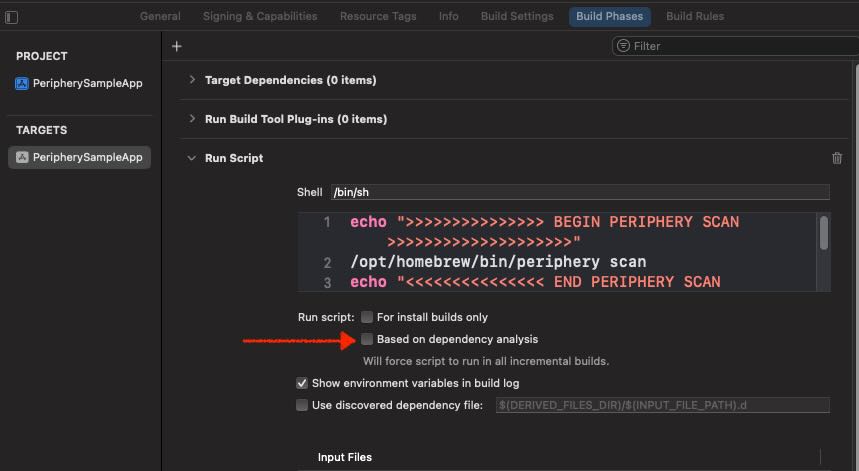The image size is (859, 471).
Task: Open the Build Rules tab
Action: click(695, 16)
